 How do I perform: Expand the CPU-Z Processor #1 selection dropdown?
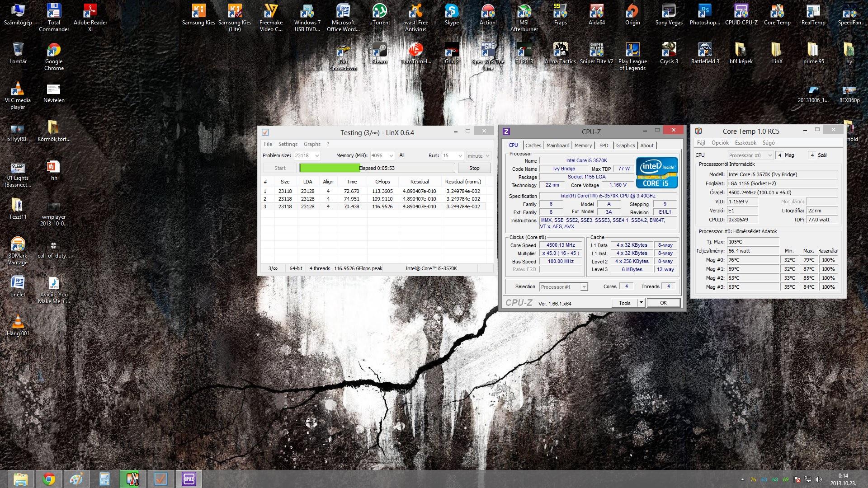click(584, 287)
